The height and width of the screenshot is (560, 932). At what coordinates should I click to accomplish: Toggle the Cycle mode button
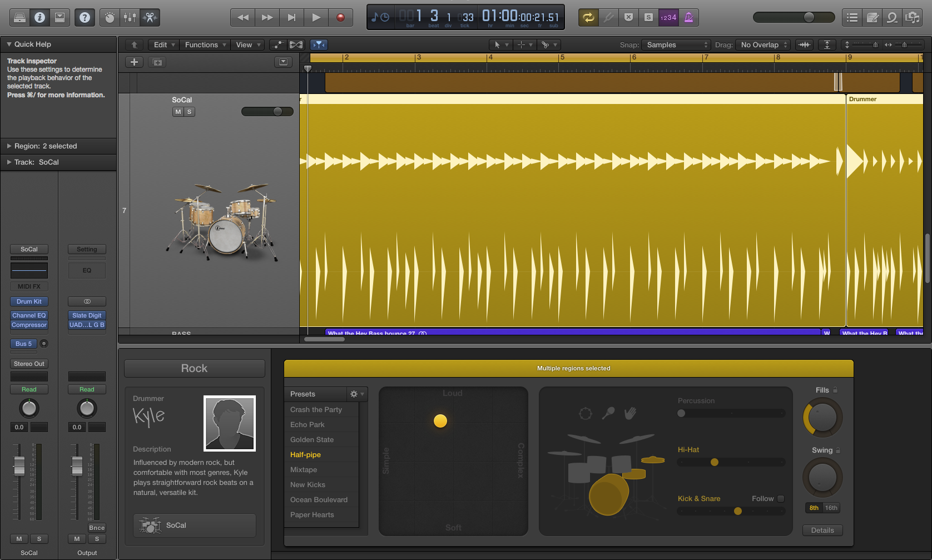point(588,17)
